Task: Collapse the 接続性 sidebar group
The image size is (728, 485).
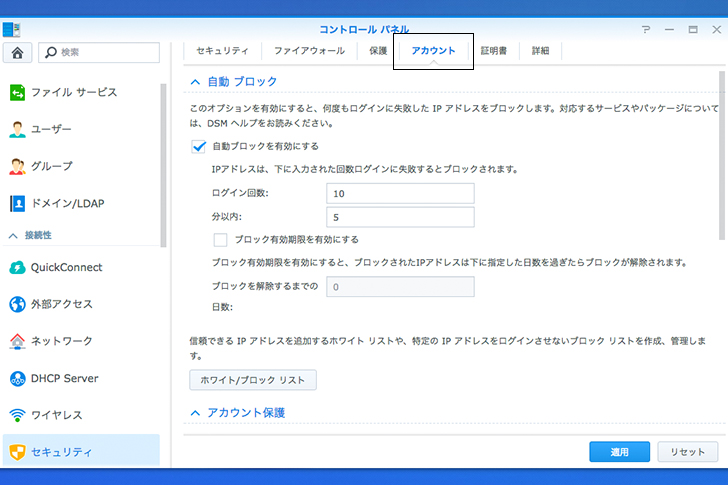Action: click(13, 236)
